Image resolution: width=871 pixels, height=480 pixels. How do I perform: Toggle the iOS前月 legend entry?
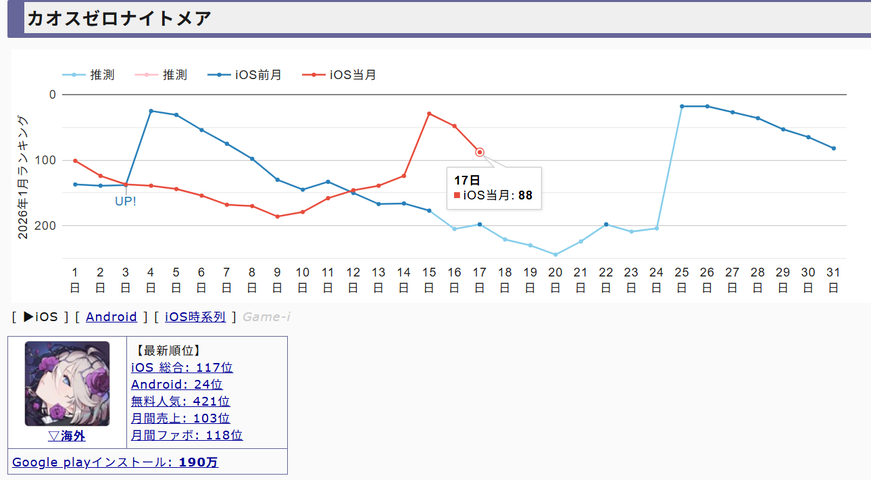click(244, 74)
